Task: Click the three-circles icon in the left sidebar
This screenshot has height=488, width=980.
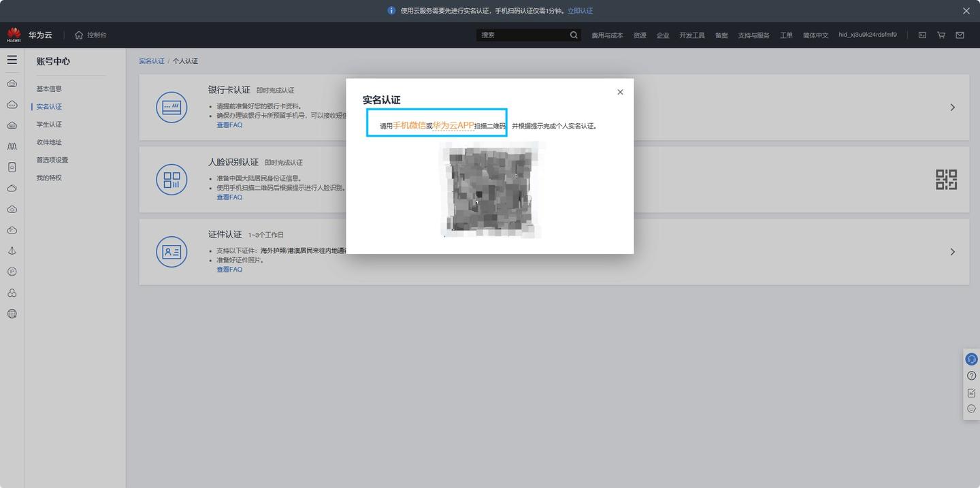Action: pyautogui.click(x=12, y=293)
